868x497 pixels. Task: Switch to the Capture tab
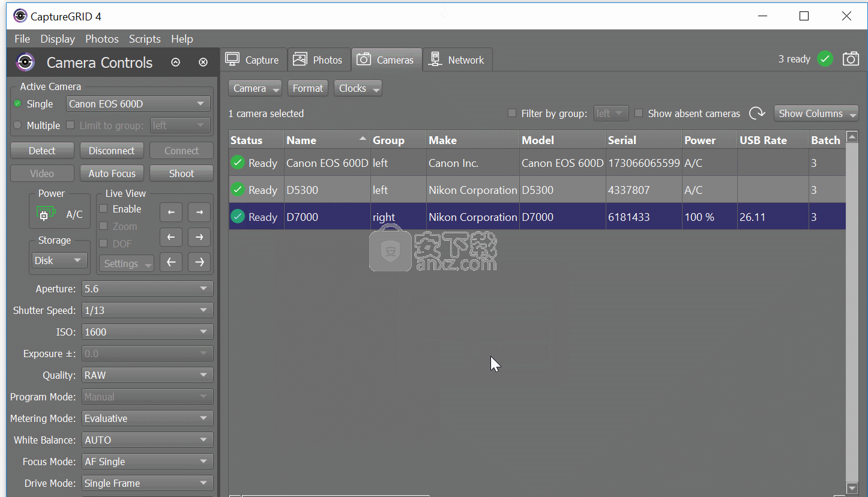(253, 59)
